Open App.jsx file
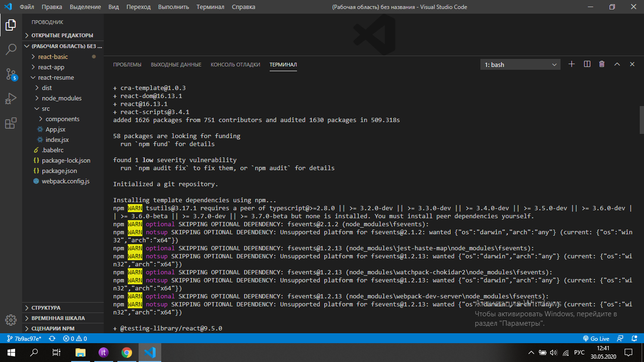The width and height of the screenshot is (644, 362). coord(63,129)
